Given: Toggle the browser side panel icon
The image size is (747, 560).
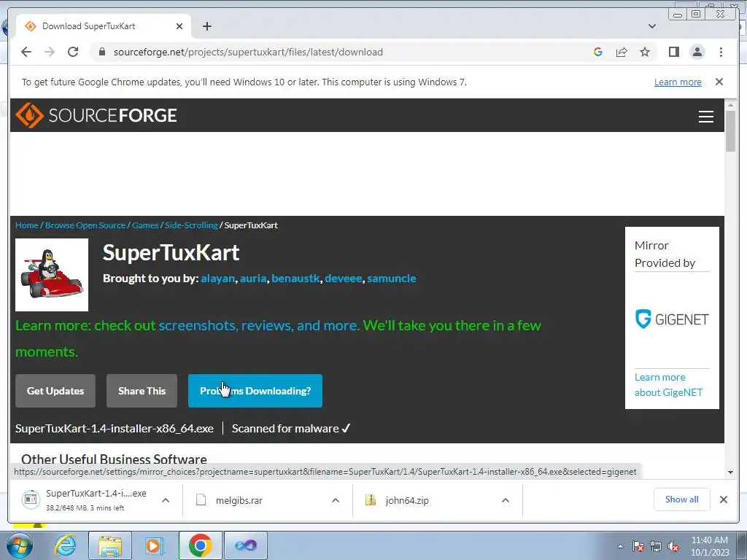Looking at the screenshot, I should pyautogui.click(x=673, y=52).
